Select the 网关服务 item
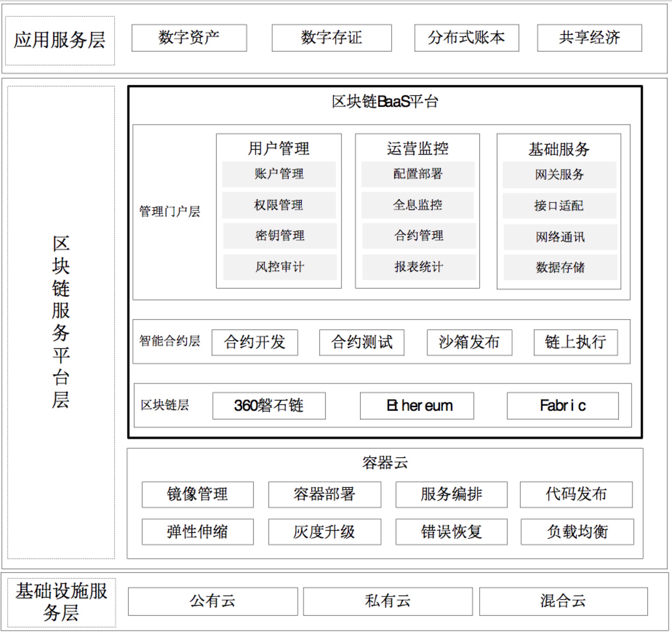 coord(559,175)
